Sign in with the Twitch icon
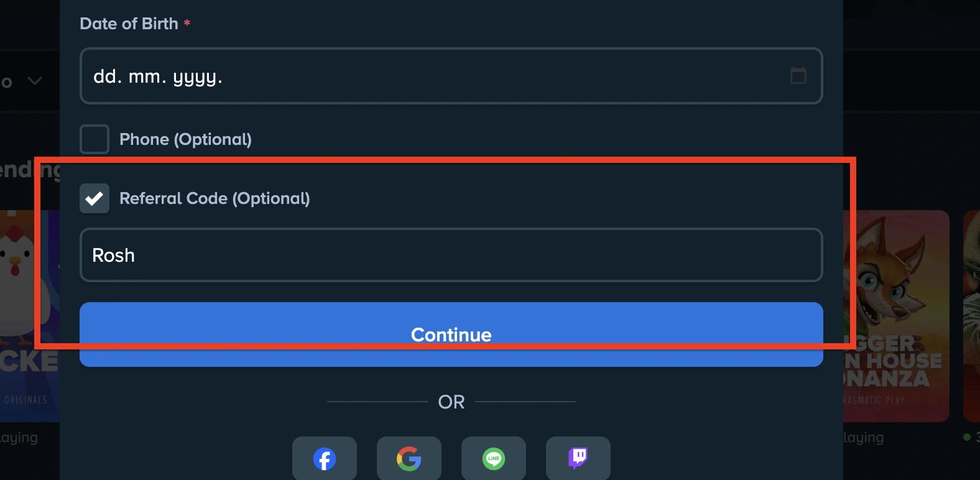 (578, 459)
